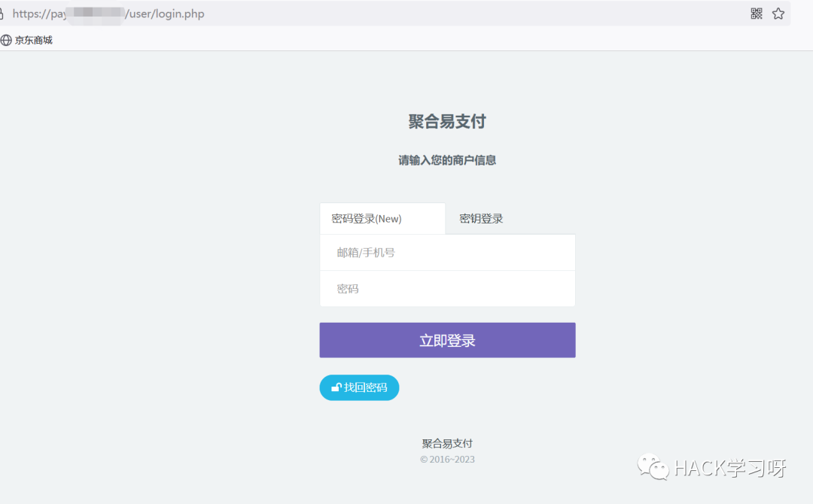This screenshot has height=504, width=813.
Task: Click the star bookmark icon
Action: [778, 13]
